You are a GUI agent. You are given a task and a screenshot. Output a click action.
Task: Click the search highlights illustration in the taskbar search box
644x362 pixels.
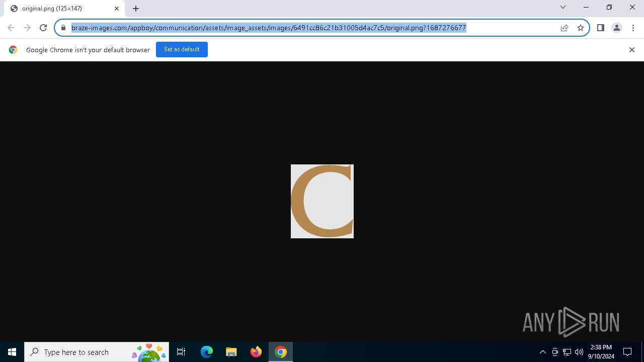coord(149,352)
